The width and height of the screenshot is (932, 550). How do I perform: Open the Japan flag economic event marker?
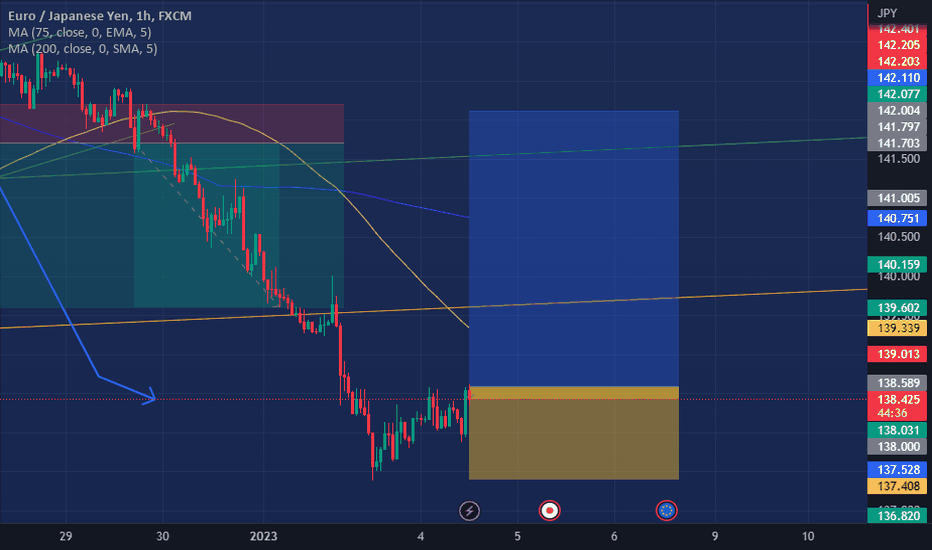549,511
